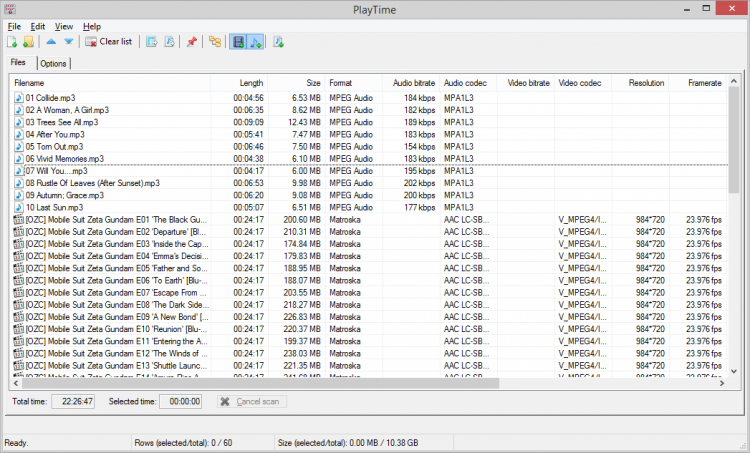Click the vertical scrollbar up arrow

(x=734, y=81)
